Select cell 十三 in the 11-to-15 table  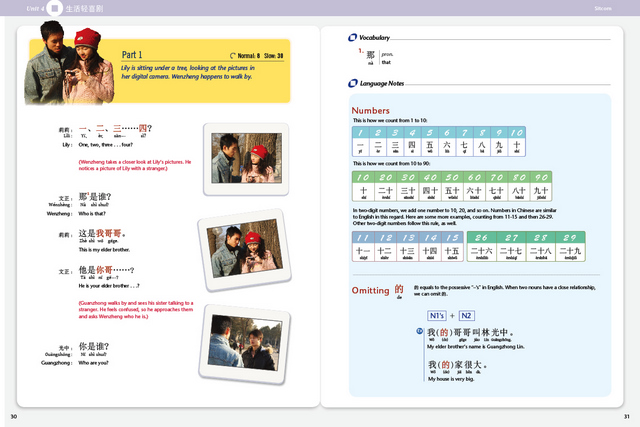(x=407, y=252)
